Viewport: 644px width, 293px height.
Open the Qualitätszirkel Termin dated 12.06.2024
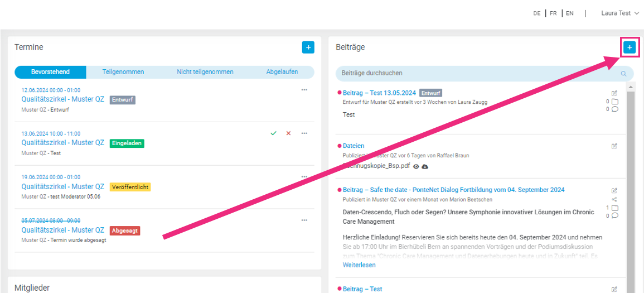coord(63,99)
